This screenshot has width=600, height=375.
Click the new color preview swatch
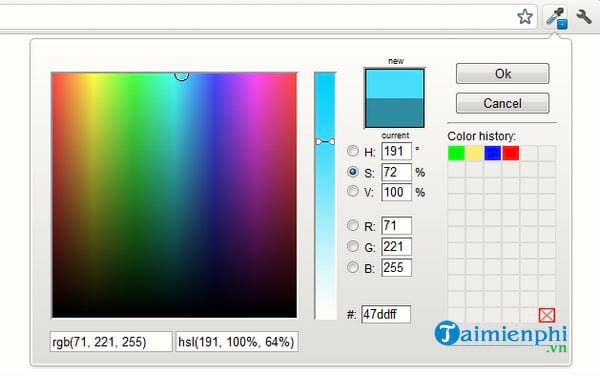pyautogui.click(x=395, y=84)
